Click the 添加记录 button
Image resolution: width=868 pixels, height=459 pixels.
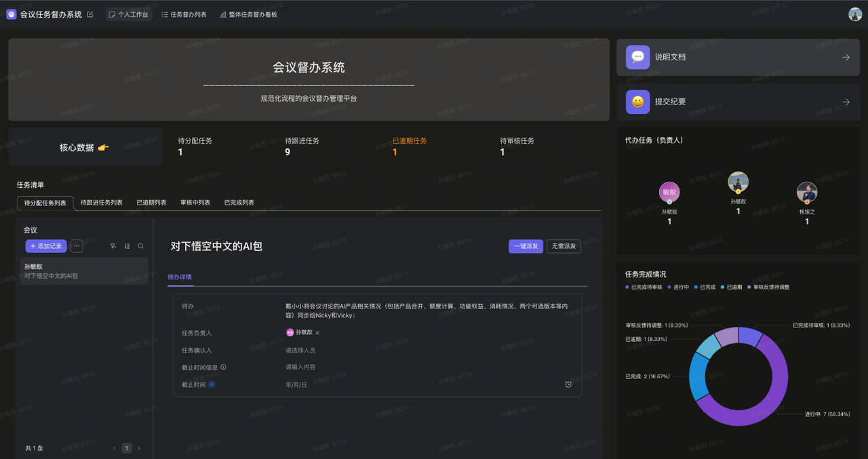click(x=46, y=246)
